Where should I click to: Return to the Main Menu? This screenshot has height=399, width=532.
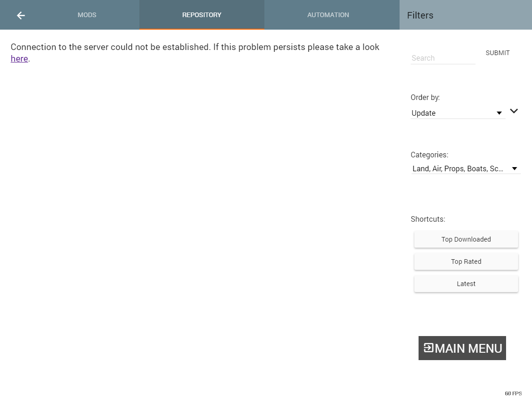(x=462, y=348)
